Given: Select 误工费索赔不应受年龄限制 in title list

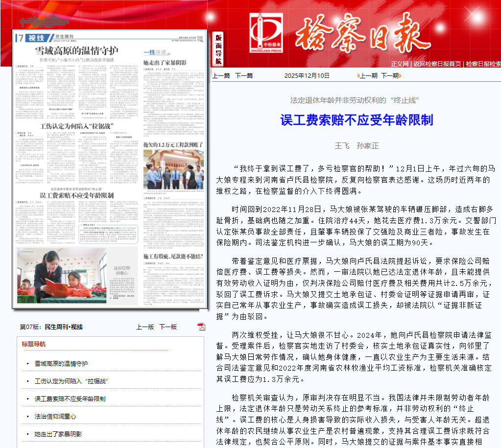Looking at the screenshot, I should click(x=70, y=399).
